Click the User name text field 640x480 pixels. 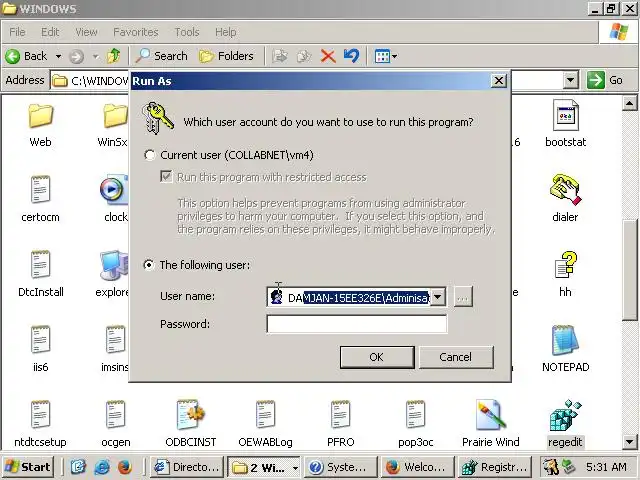[358, 298]
